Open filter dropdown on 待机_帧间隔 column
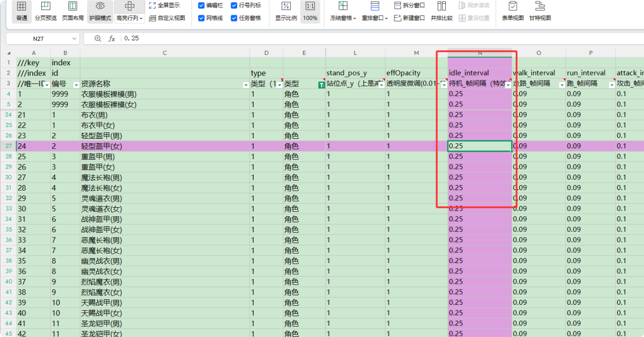This screenshot has width=644, height=337. [x=508, y=85]
